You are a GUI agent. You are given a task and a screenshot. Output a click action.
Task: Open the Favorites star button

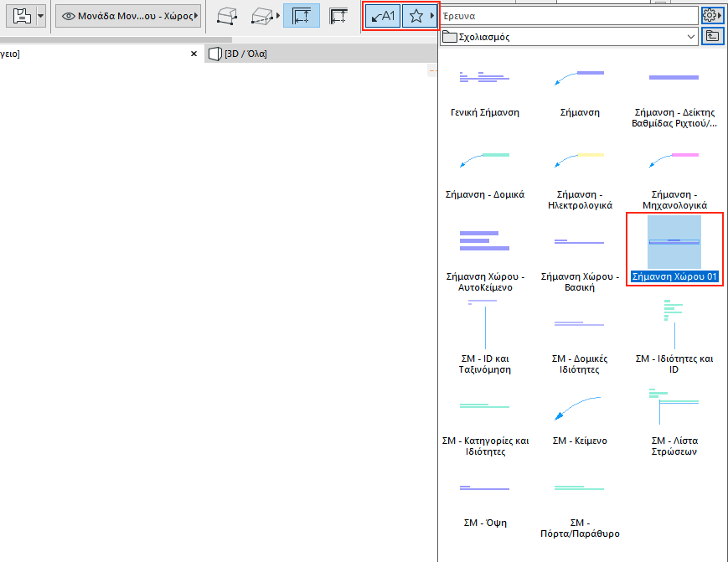[416, 16]
